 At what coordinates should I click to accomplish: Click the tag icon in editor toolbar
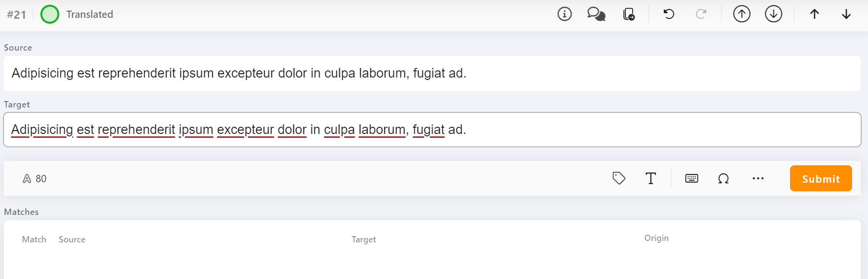tap(619, 178)
